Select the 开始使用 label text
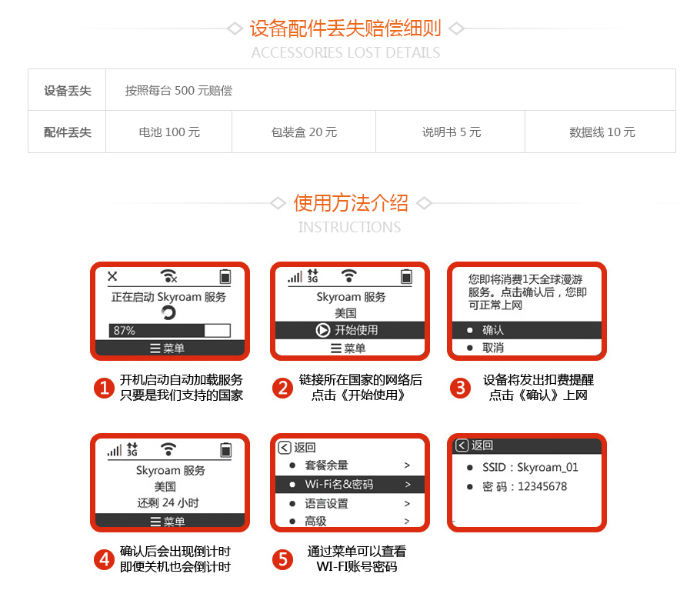 (x=356, y=330)
